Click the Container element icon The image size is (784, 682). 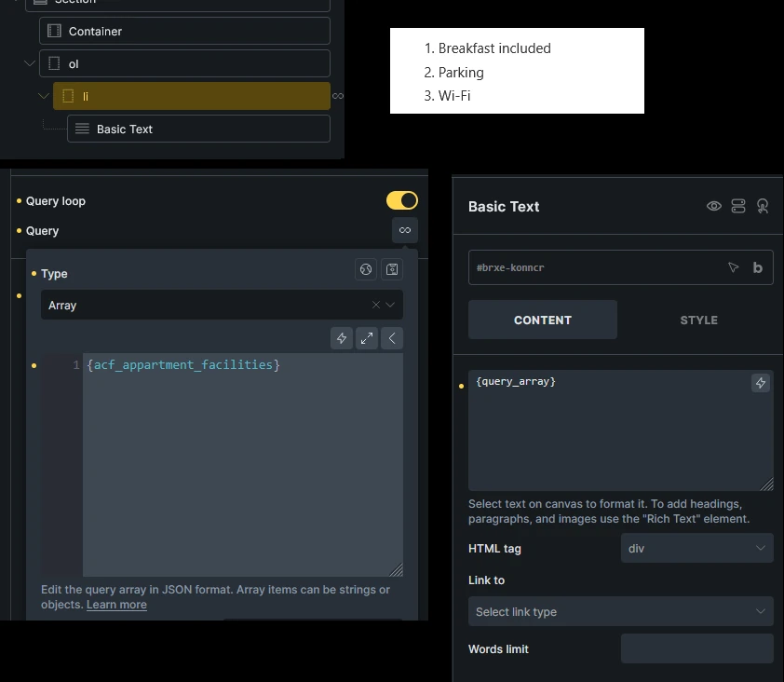pyautogui.click(x=54, y=31)
